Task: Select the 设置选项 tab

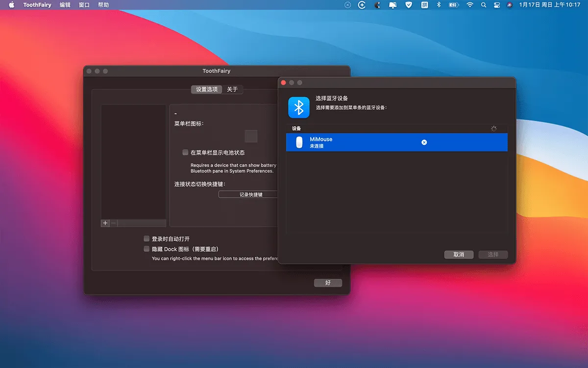Action: click(x=206, y=89)
